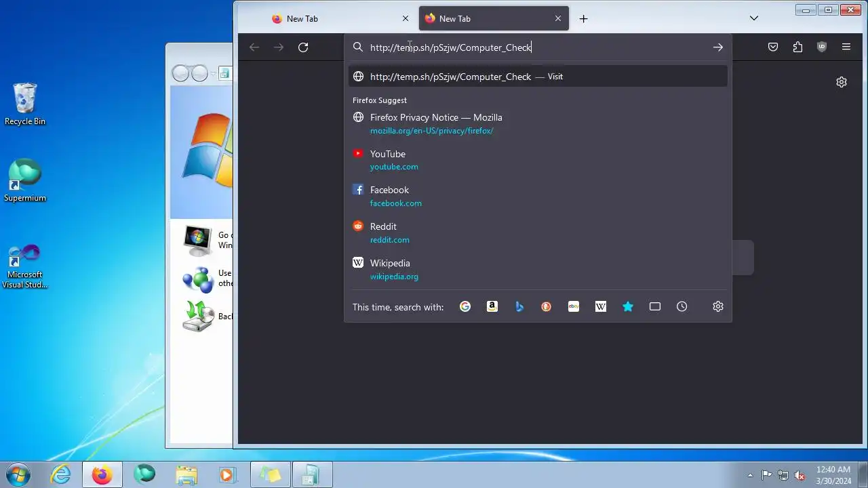Screen dimensions: 868x488
Task: Reload the page with refresh icon
Action: pos(303,47)
